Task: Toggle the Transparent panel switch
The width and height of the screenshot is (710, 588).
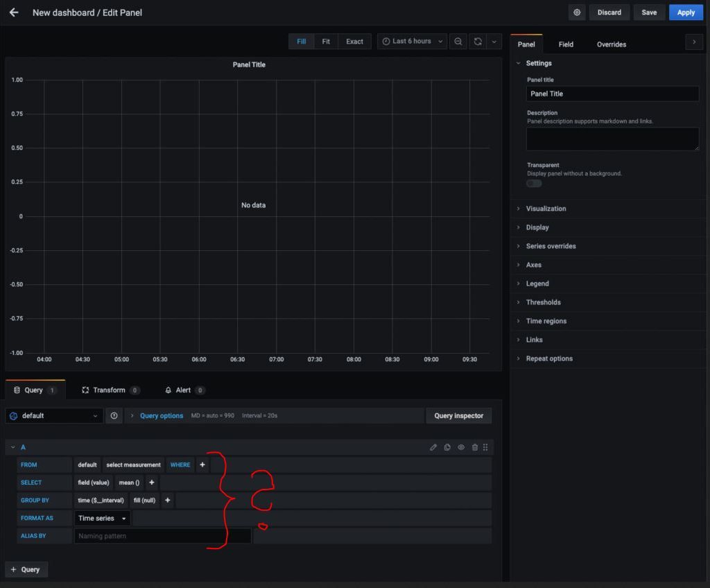Action: click(534, 184)
